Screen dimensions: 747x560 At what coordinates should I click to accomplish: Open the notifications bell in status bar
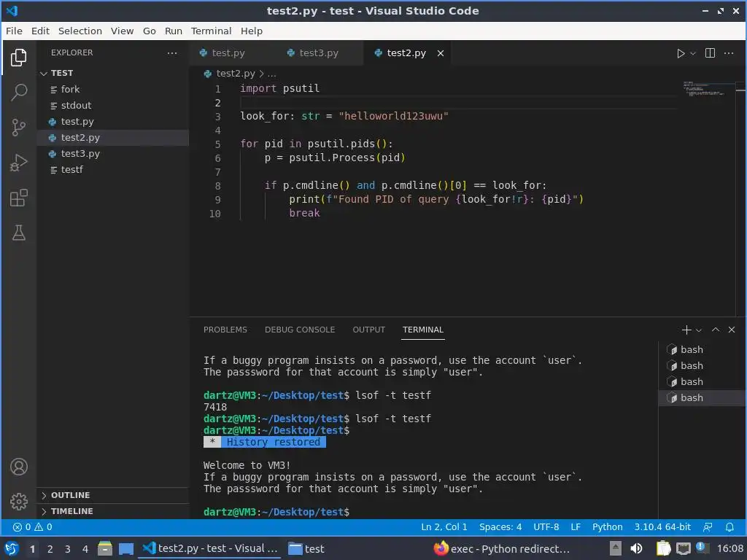click(x=729, y=526)
